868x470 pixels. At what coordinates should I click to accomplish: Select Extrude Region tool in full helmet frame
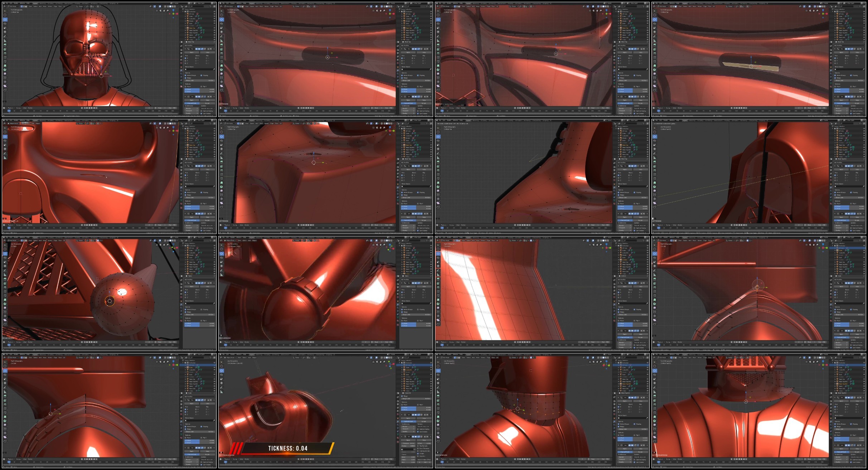(x=5, y=45)
